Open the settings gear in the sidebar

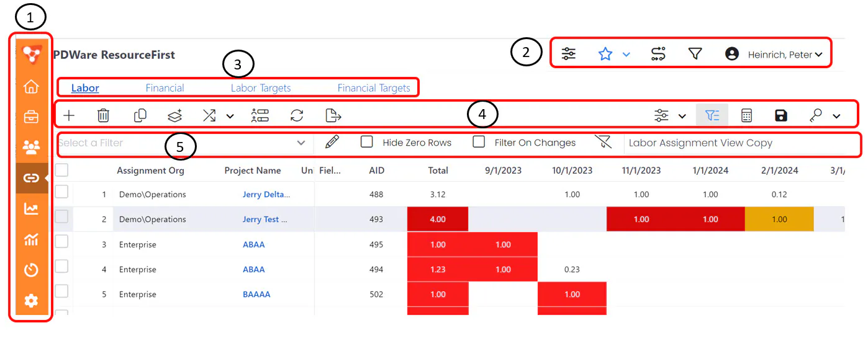click(x=30, y=301)
